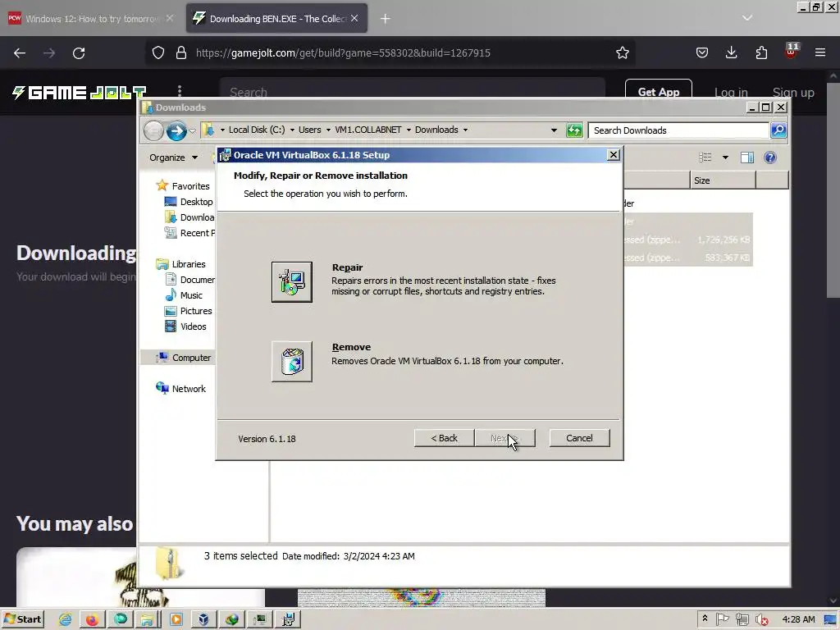Open the Music library
840x630 pixels.
183,295
